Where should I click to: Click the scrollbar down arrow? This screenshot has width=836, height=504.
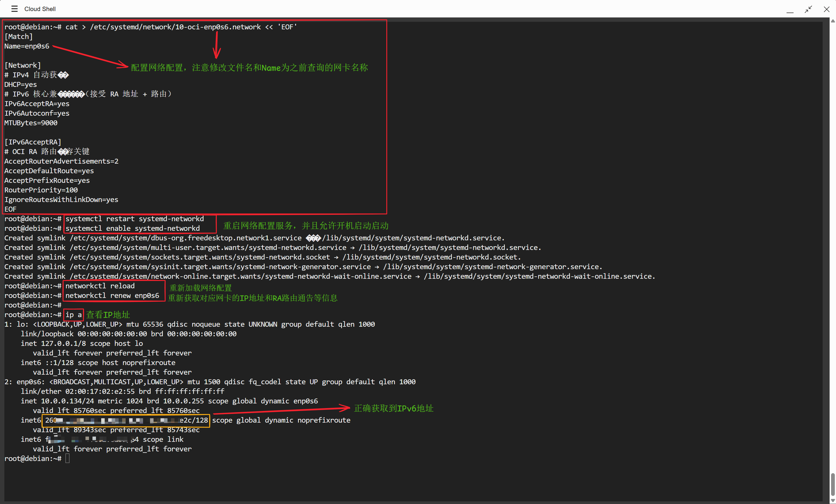point(833,500)
